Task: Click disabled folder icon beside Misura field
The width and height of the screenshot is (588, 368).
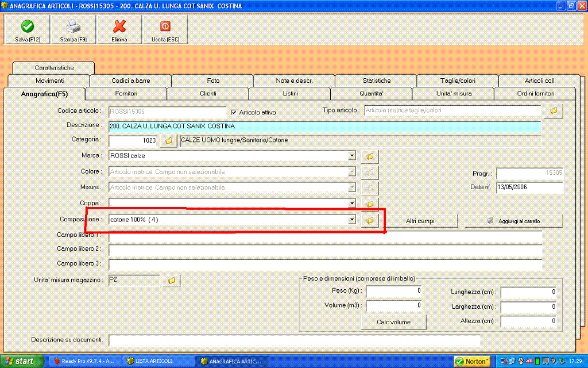Action: [370, 188]
